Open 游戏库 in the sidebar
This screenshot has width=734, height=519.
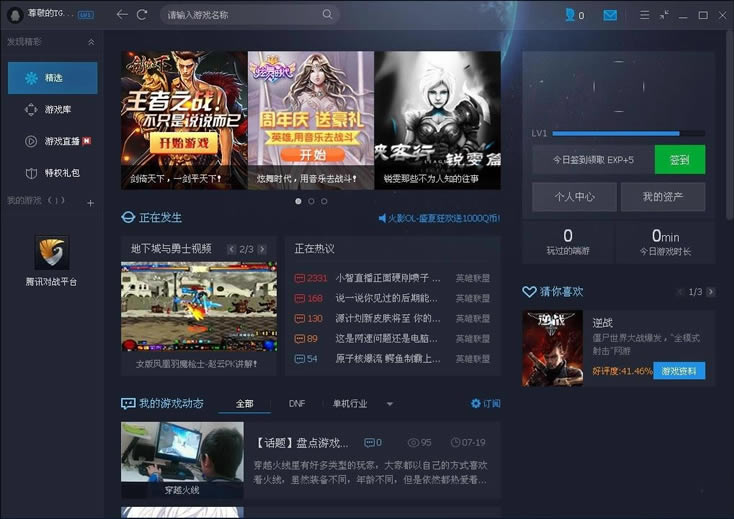[x=52, y=110]
